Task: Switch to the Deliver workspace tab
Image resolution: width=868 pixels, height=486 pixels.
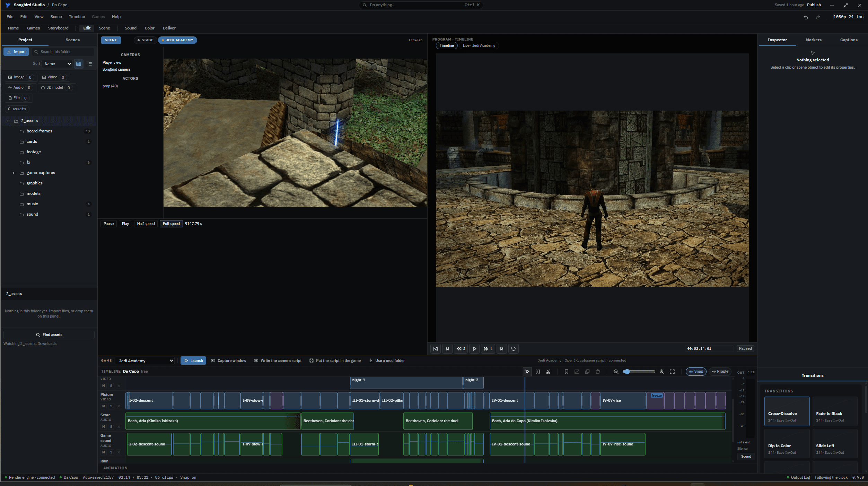Action: pyautogui.click(x=169, y=28)
